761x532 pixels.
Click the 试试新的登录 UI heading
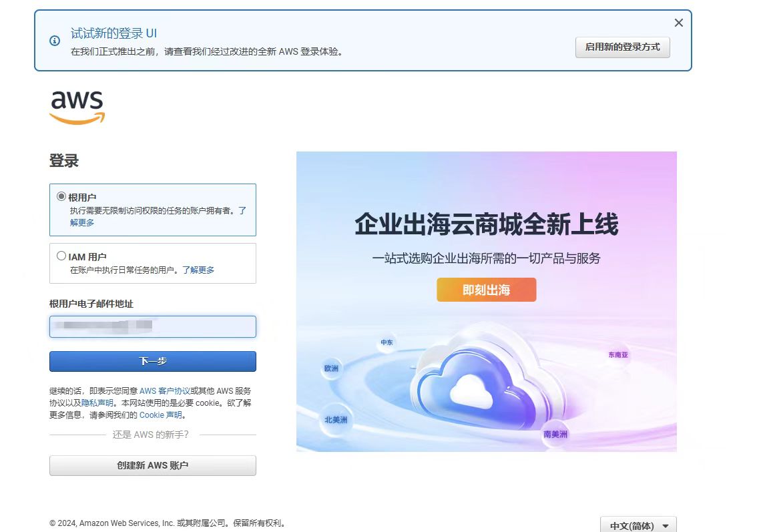(x=113, y=33)
